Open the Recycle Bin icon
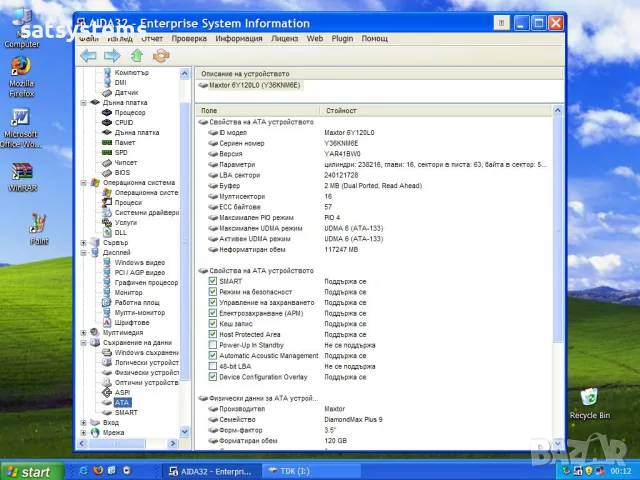This screenshot has height=480, width=640. [x=590, y=404]
